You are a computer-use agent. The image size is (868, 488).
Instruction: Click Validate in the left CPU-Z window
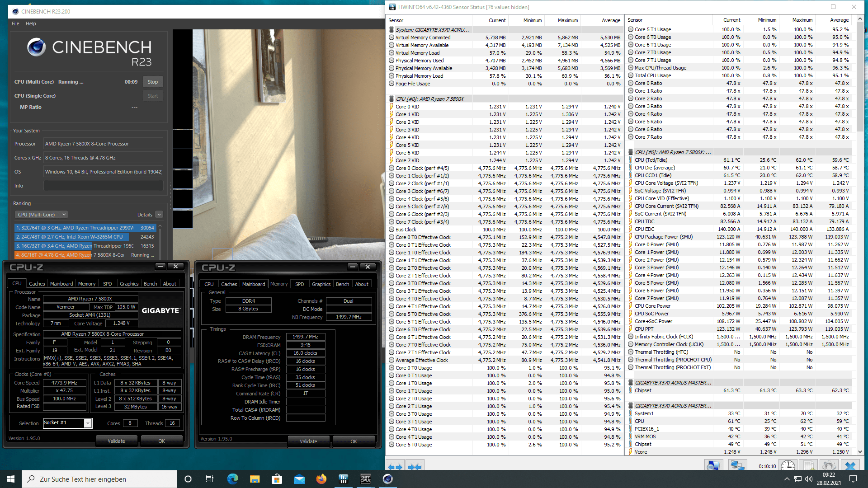(x=116, y=441)
